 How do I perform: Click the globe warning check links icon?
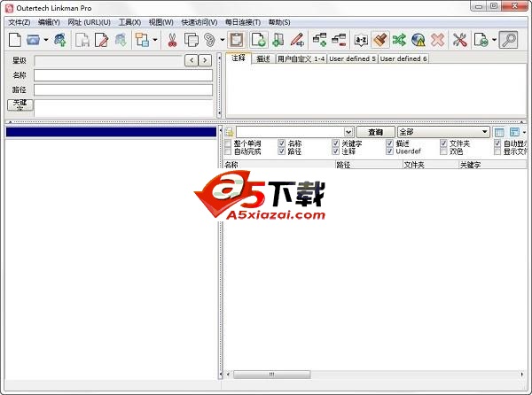click(x=419, y=40)
